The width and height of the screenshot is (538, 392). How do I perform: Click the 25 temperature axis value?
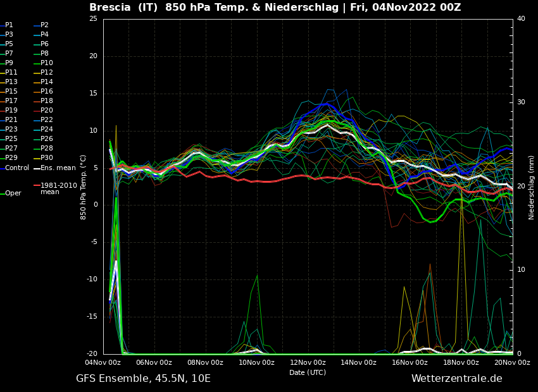pyautogui.click(x=93, y=19)
